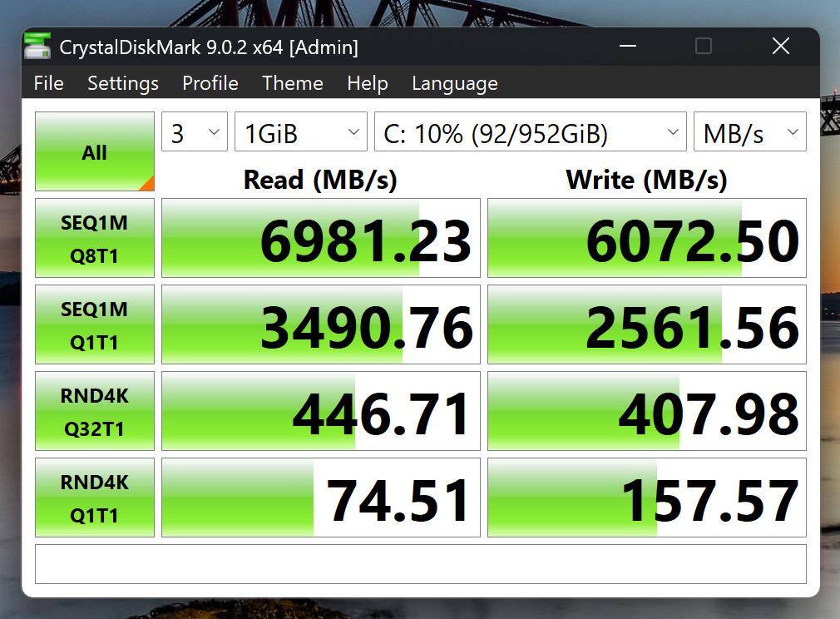Open the File menu
Screen dimensions: 840x619
49,83
